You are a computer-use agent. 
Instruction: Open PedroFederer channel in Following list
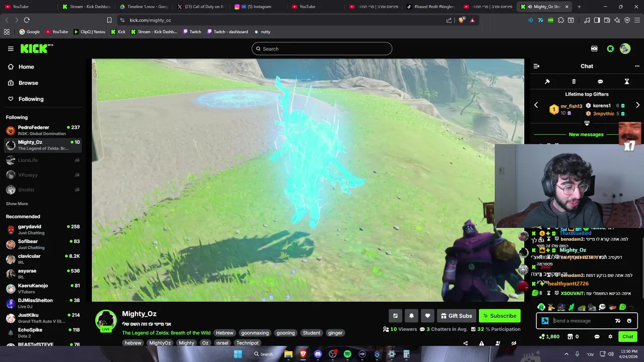tap(43, 130)
